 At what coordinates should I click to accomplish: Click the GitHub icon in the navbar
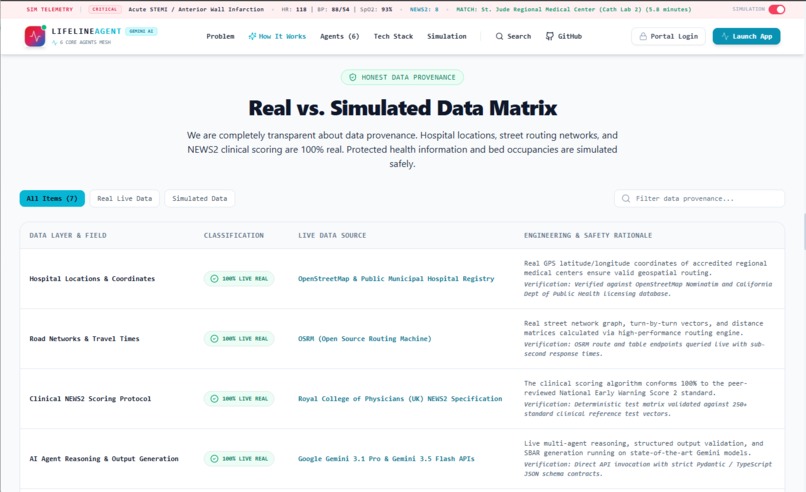click(x=549, y=36)
